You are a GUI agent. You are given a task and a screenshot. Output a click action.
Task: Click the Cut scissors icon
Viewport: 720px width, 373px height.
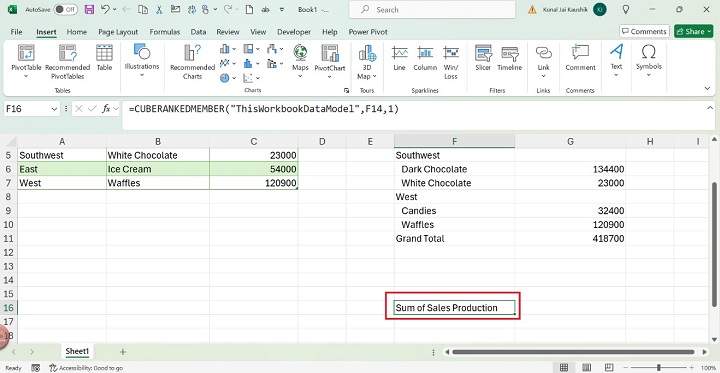(x=159, y=10)
